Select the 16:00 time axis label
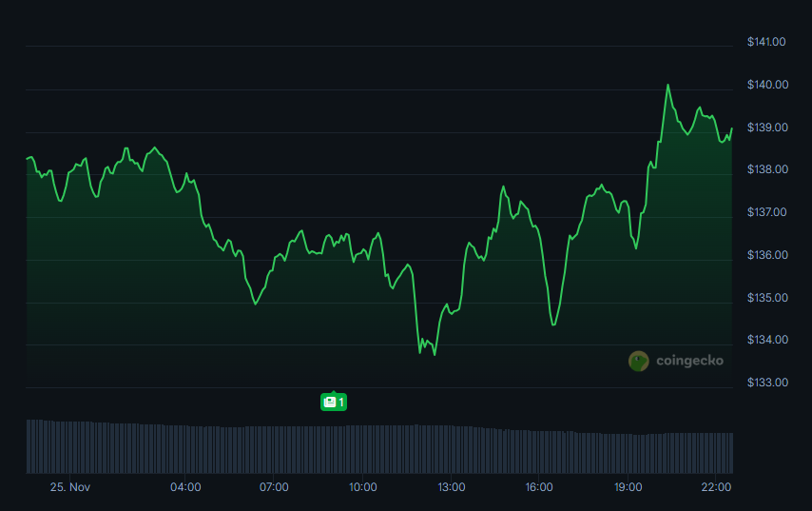Image resolution: width=812 pixels, height=511 pixels. 539,487
